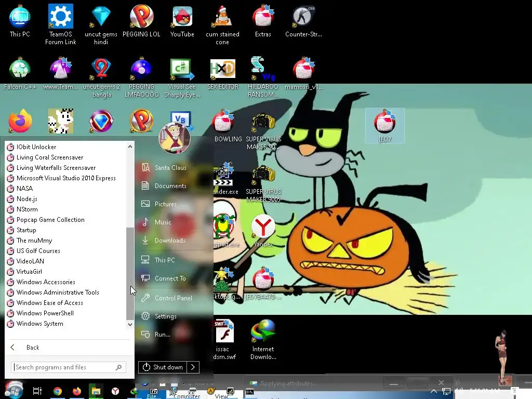Screen dimensions: 532x399
Task: Open Chrome from the taskbar
Action: (x=58, y=391)
